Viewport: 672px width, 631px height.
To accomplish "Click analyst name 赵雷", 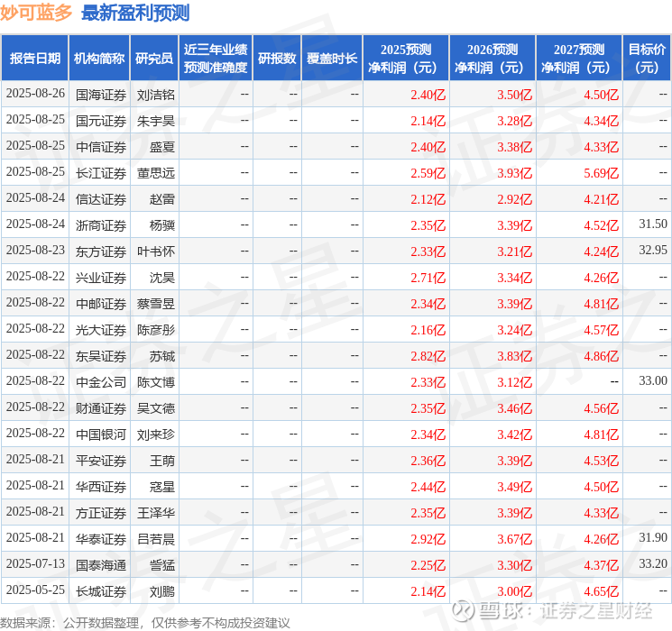I will point(162,199).
